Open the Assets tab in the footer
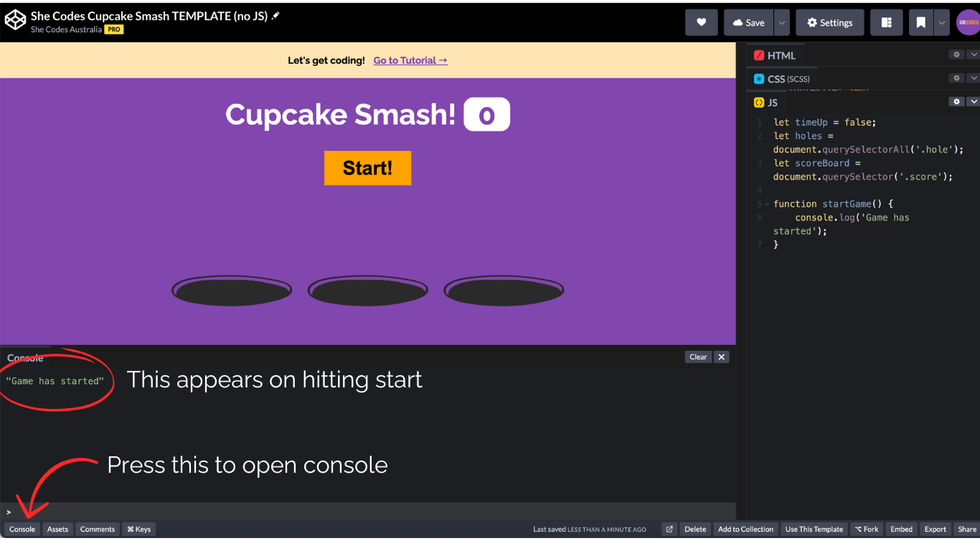The width and height of the screenshot is (980, 551). point(57,529)
